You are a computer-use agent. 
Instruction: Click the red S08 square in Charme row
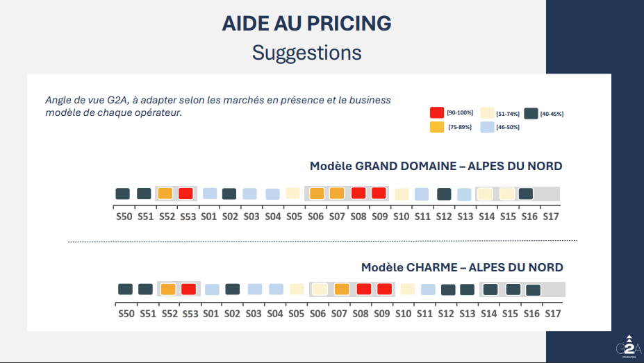click(x=363, y=289)
